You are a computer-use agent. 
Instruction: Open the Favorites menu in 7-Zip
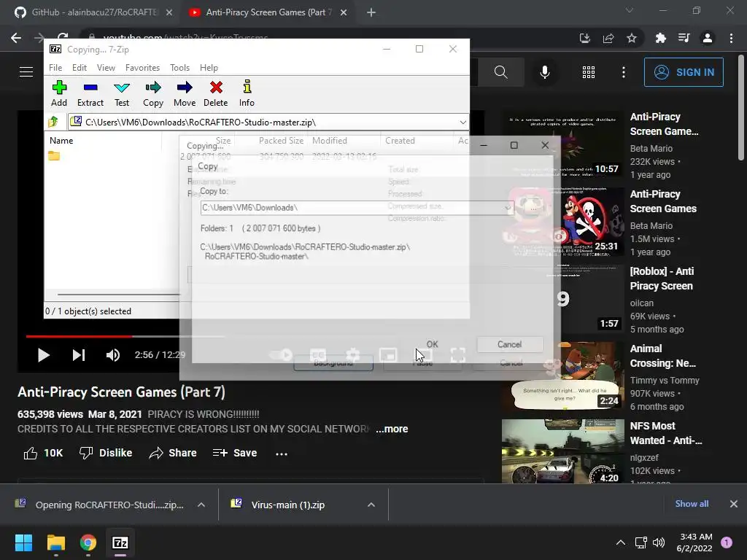(x=142, y=68)
